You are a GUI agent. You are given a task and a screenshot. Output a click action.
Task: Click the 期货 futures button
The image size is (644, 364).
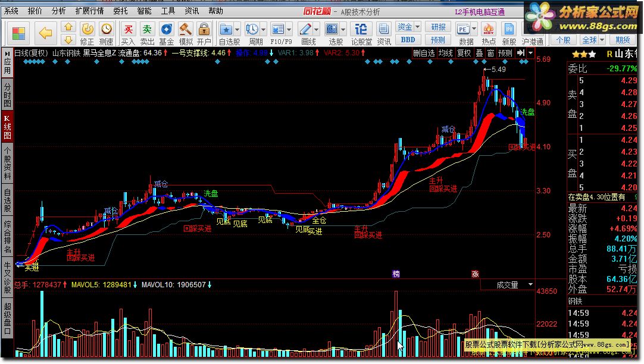pos(623,40)
